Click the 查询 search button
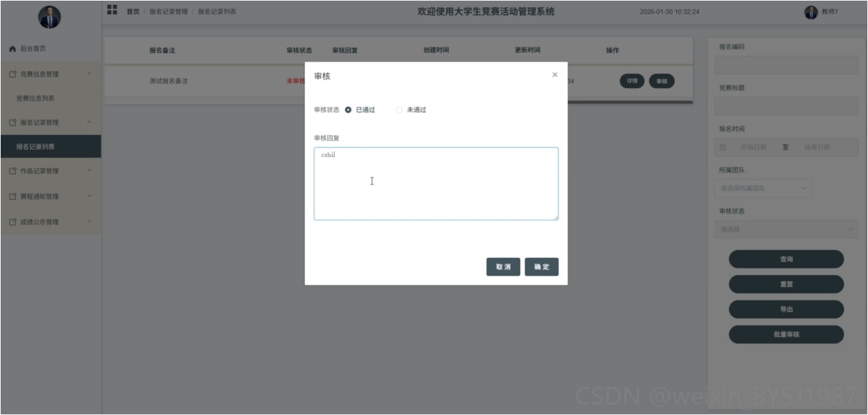Screen dimensions: 868x415 click(786, 259)
